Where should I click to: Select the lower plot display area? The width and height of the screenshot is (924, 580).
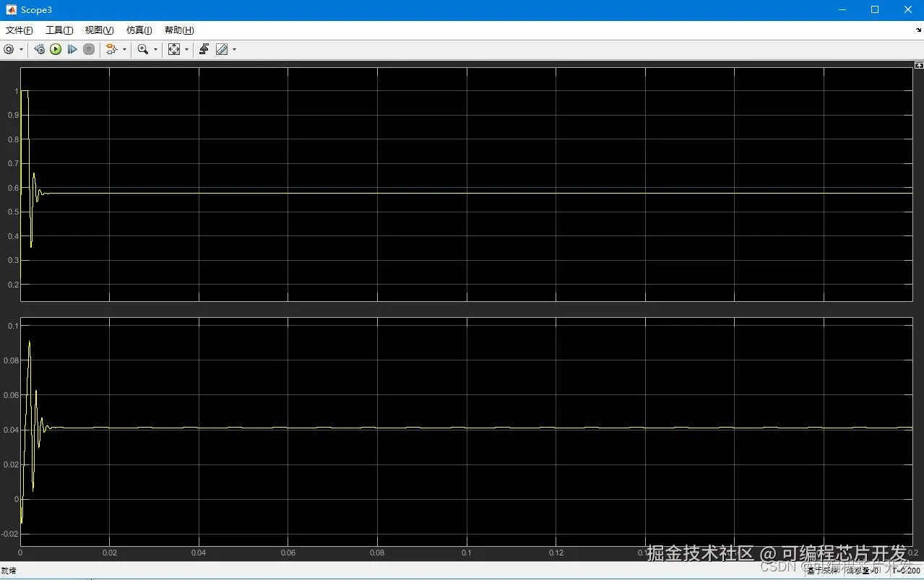(466, 431)
